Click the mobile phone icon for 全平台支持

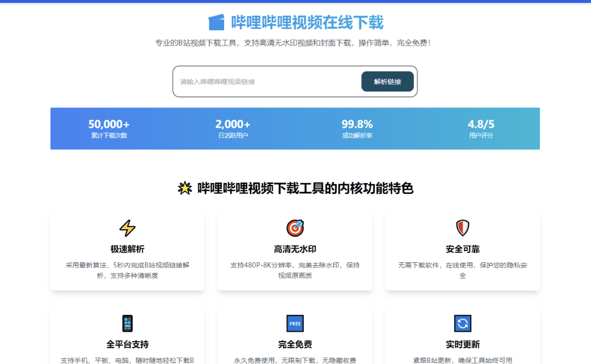[128, 324]
